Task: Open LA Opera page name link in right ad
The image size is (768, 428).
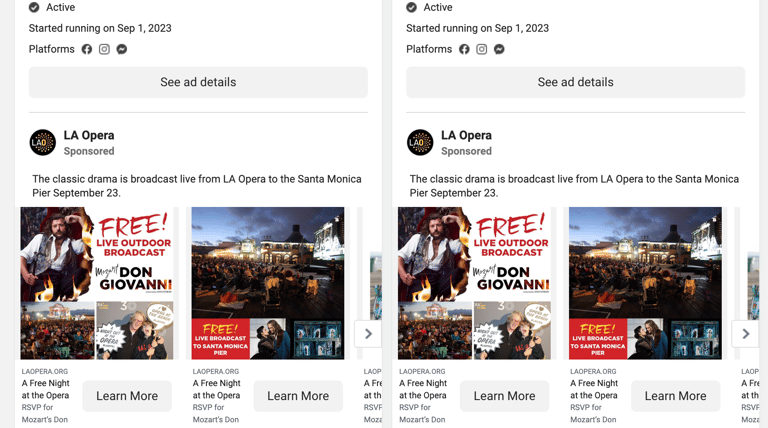Action: click(466, 135)
